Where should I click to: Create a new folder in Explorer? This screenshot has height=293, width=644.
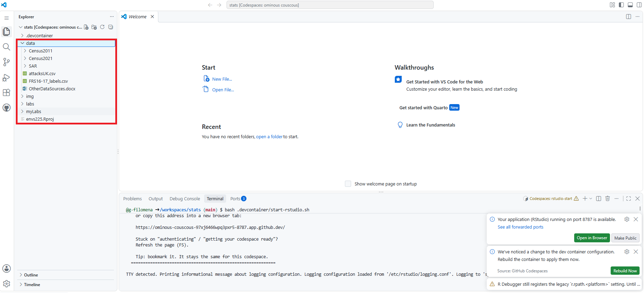coord(94,27)
